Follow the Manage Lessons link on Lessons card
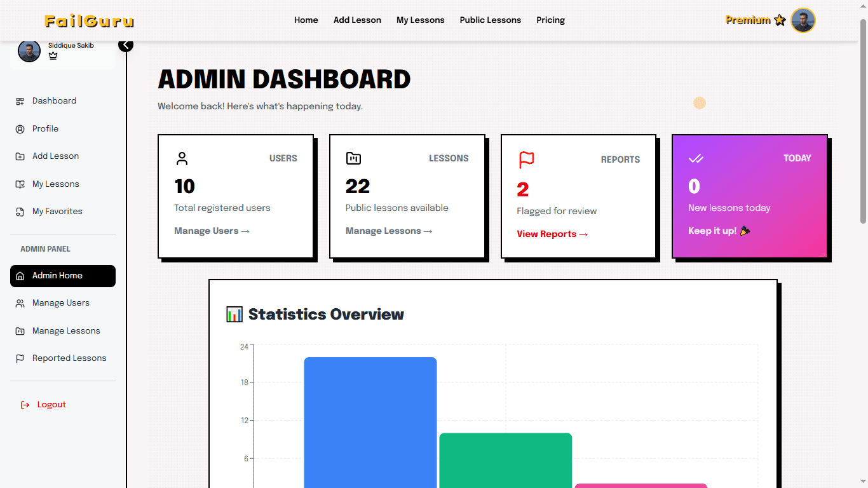 [388, 231]
